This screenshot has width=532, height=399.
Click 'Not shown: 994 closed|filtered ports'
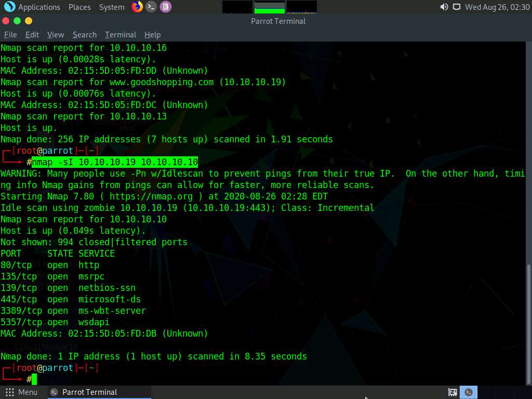94,242
